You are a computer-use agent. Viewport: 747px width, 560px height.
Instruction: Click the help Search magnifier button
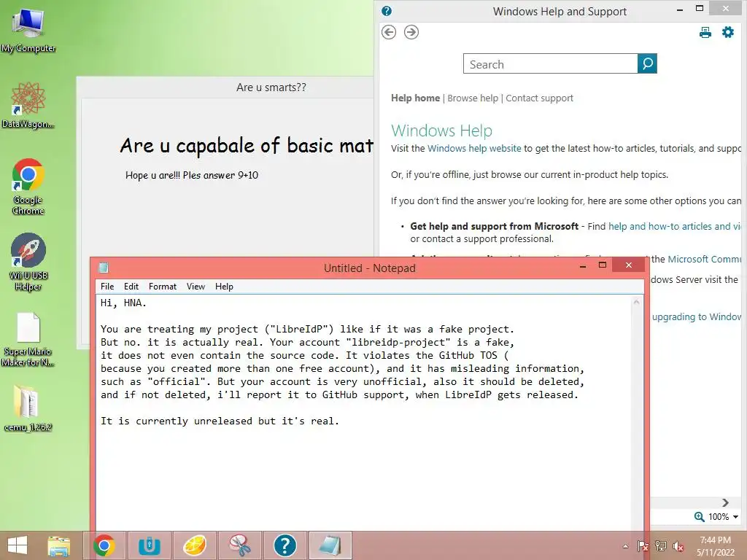pyautogui.click(x=647, y=63)
